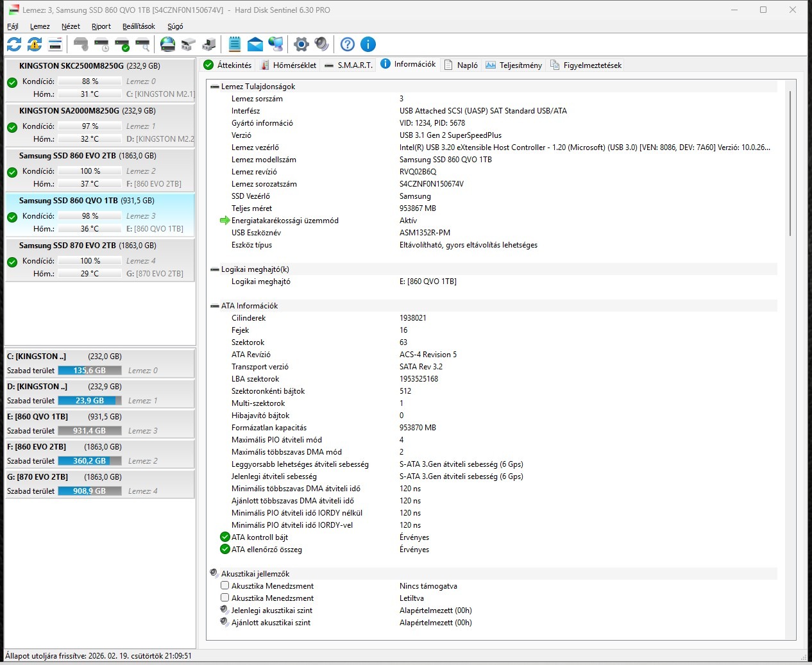Screen dimensions: 812x665
Task: Click the green arrow beside Energiatakarékossági üzemmód
Action: (224, 220)
